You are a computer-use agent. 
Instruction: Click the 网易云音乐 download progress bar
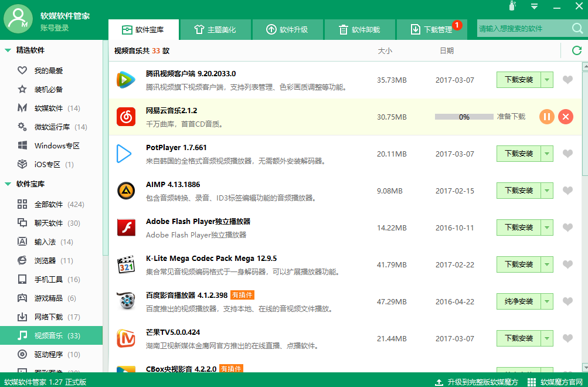(464, 117)
